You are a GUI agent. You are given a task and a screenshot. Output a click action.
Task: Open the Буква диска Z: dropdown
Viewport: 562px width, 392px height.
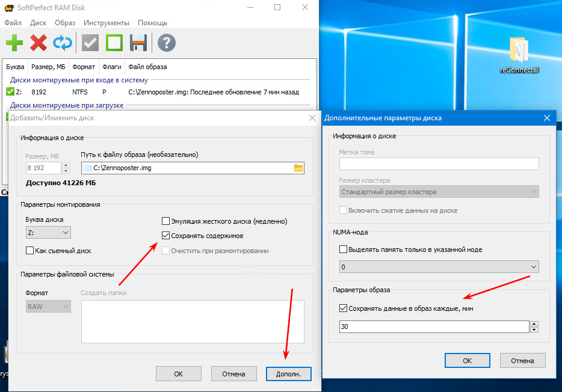(48, 232)
